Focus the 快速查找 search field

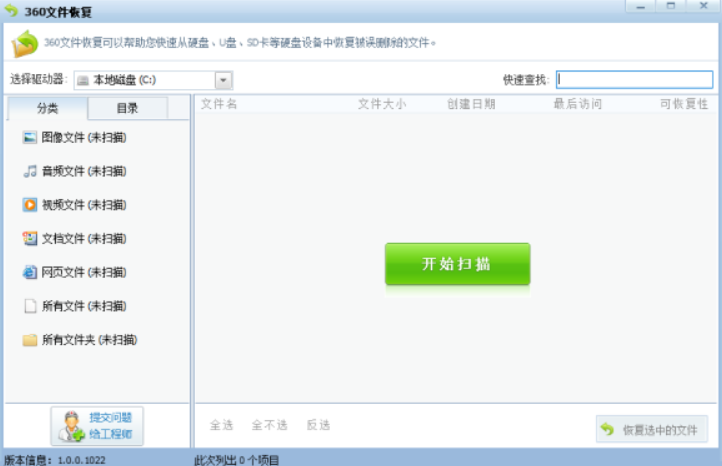click(635, 79)
